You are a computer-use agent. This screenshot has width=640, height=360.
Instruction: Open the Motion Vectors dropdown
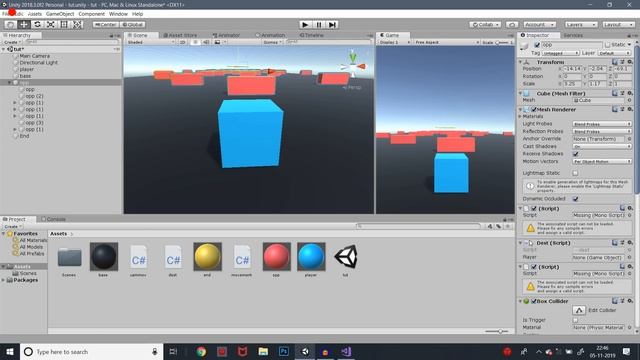click(x=602, y=162)
